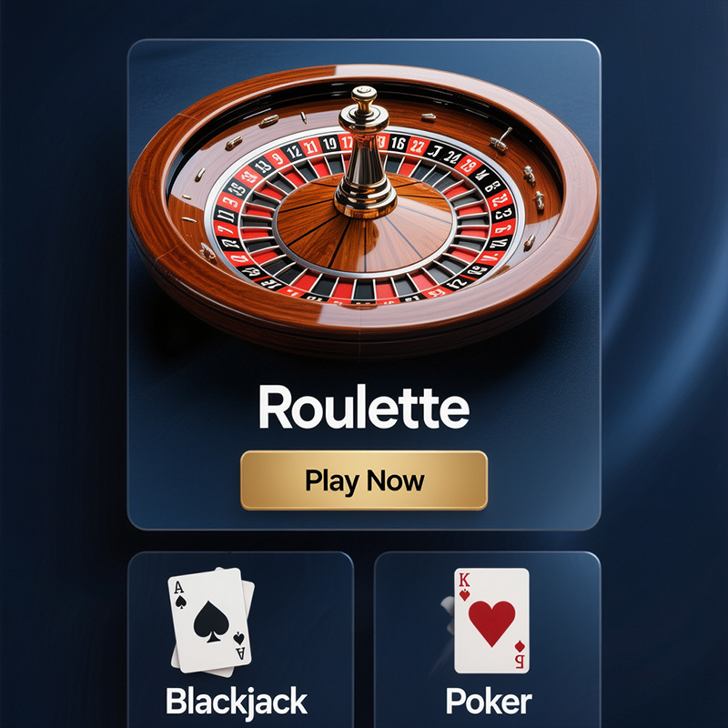Select the number 19 pocket on the wheel
728x728 pixels.
tap(329, 144)
